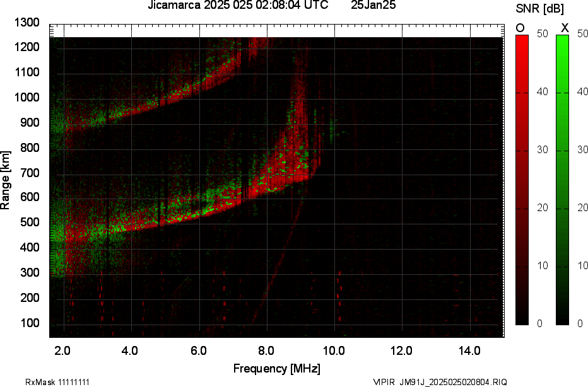Click the '30' label beside the red color bar

pos(542,149)
